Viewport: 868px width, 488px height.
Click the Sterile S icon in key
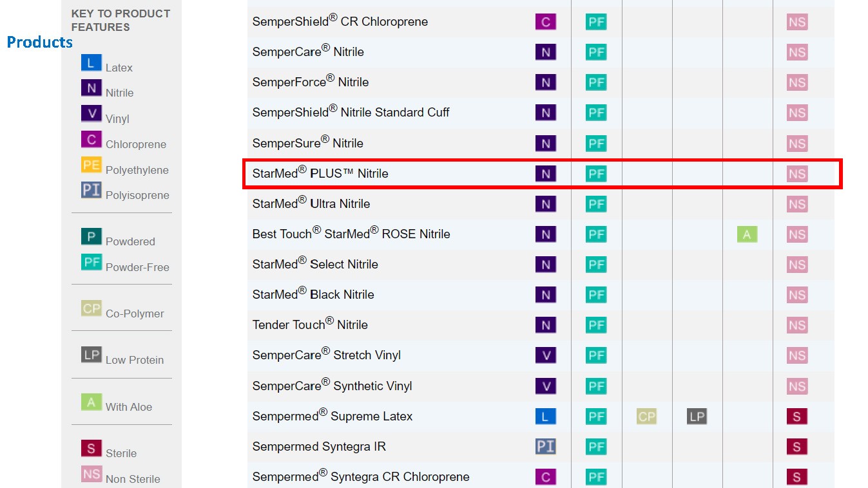[x=92, y=448]
